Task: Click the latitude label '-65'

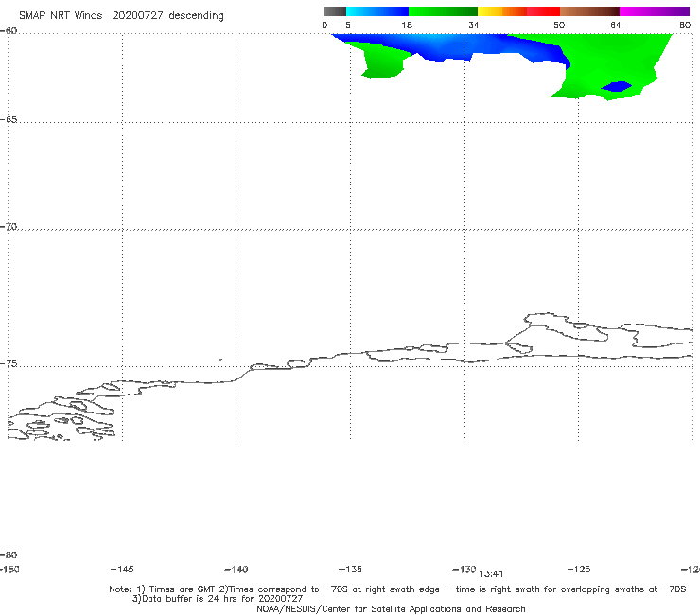Action: pyautogui.click(x=9, y=120)
